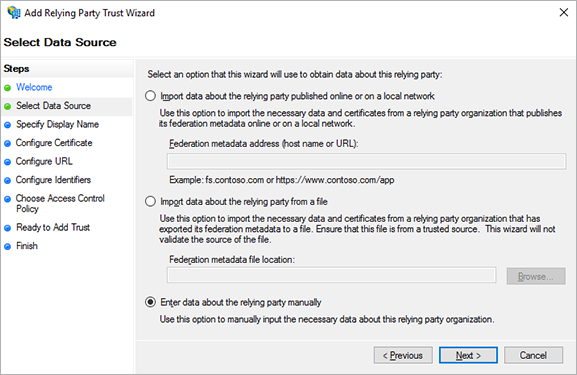Click the 'Enter data about the relying party manually' label
The height and width of the screenshot is (375, 577).
[241, 303]
